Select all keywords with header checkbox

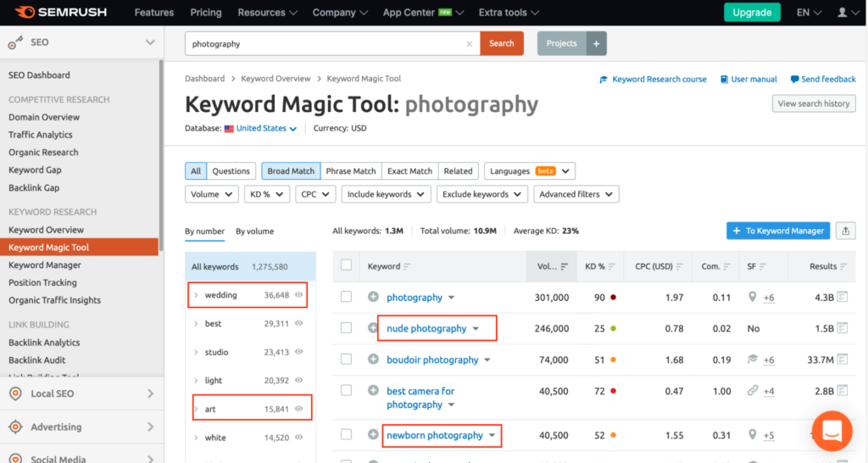347,265
